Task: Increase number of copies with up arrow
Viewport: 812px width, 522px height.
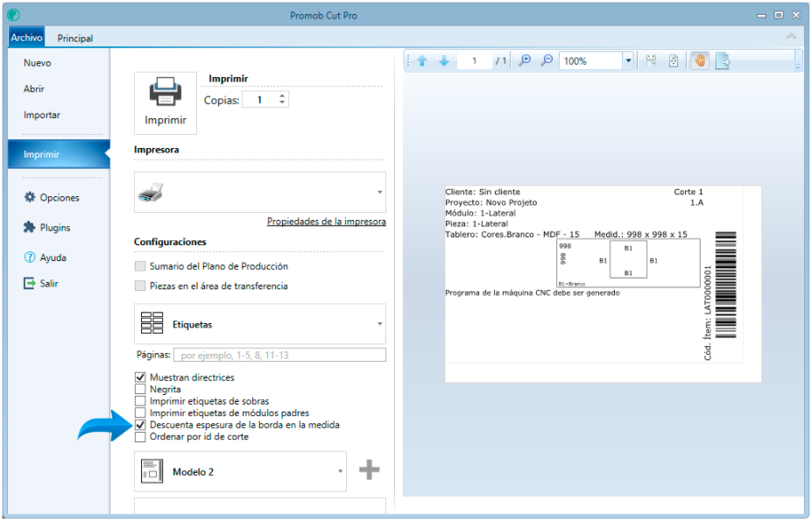Action: point(282,95)
